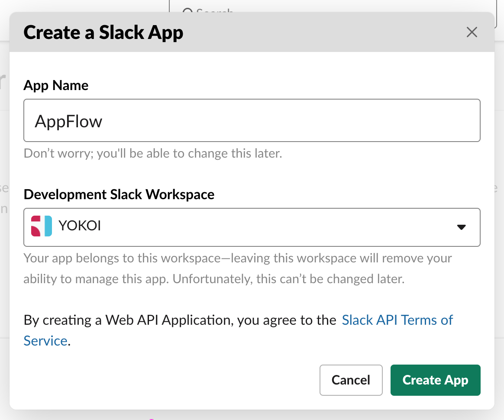
Task: Click the close icon in the dialog header
Action: [472, 32]
